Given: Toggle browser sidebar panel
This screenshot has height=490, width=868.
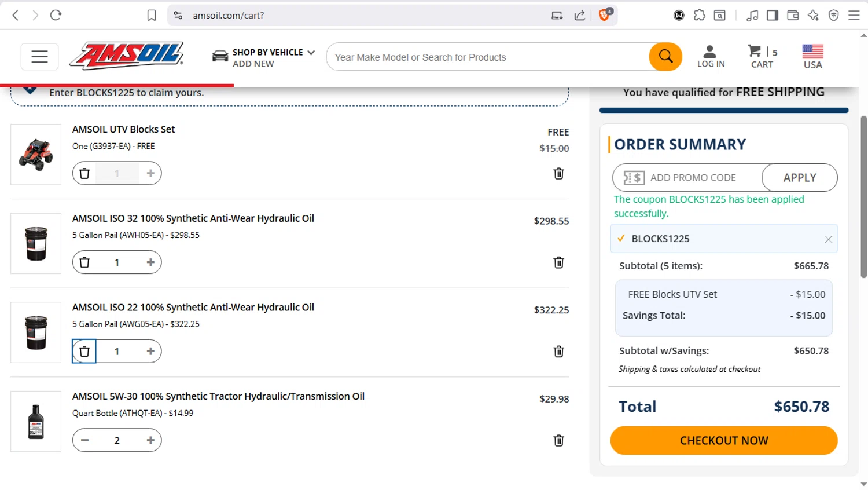Looking at the screenshot, I should click(773, 16).
